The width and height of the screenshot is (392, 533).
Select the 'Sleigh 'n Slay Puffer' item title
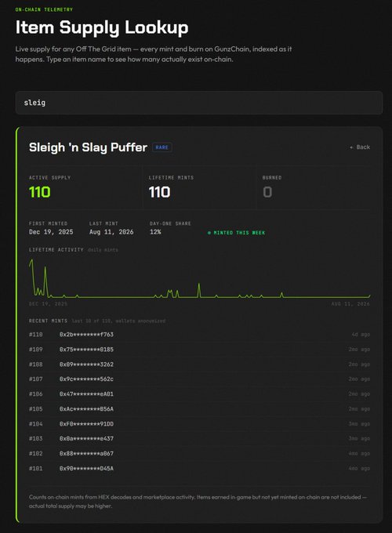click(x=88, y=147)
